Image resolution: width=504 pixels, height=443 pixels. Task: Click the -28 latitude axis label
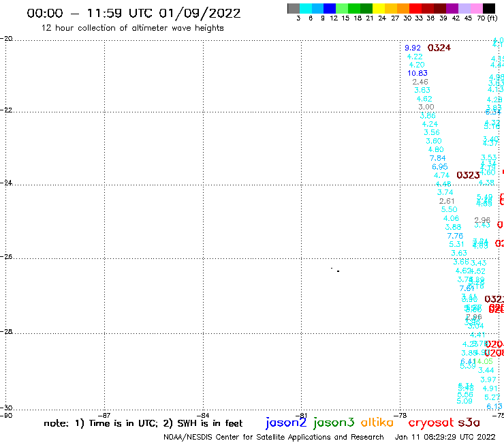coord(6,331)
